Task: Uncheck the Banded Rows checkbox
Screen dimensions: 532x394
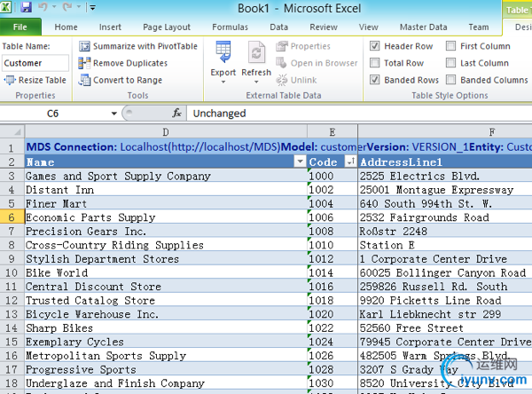Action: coord(374,80)
